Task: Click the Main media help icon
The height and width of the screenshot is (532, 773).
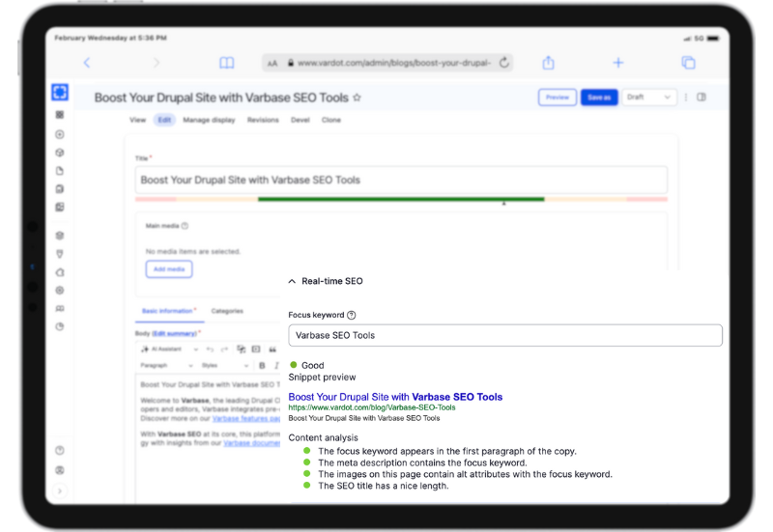Action: (185, 226)
